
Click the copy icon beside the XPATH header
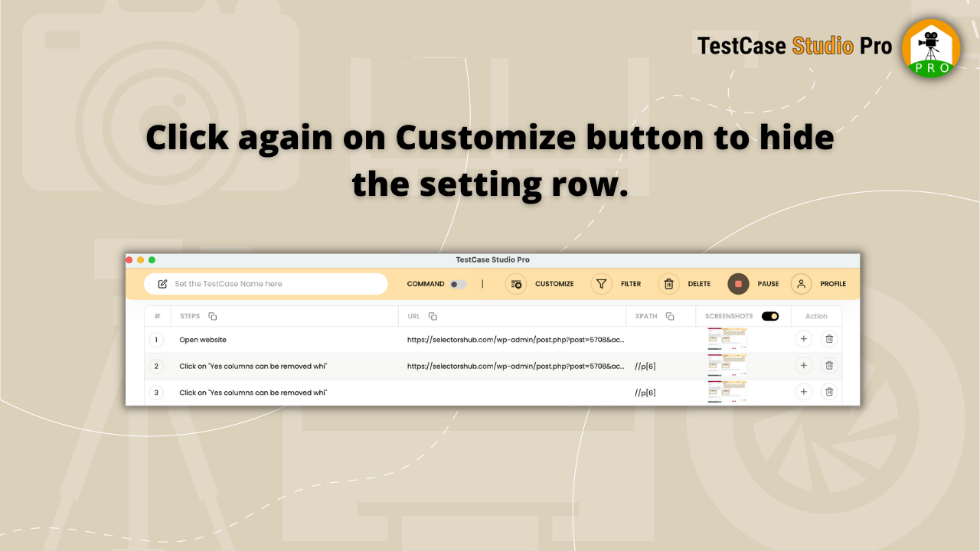point(670,315)
